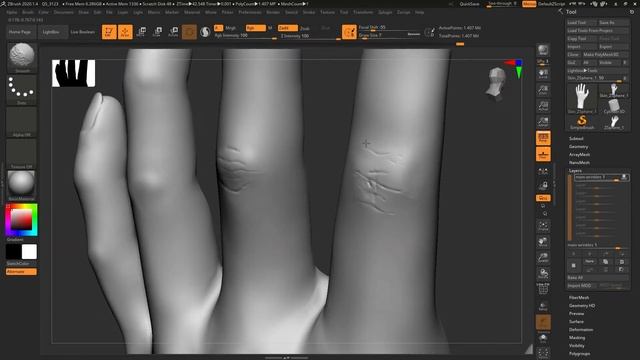Select the Cylinder3D tool thumbnail
This screenshot has height=360, width=640.
click(x=614, y=107)
